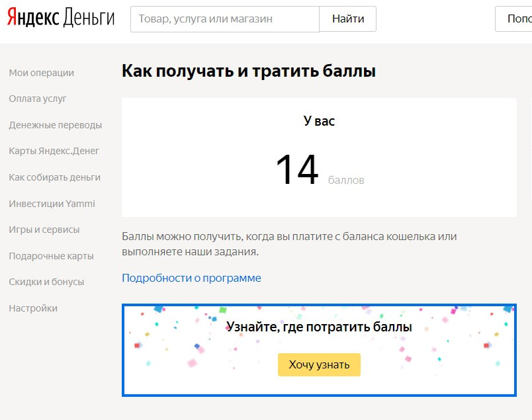This screenshot has height=420, width=532.
Task: Click the Яндекс Деньги logo
Action: (x=61, y=19)
